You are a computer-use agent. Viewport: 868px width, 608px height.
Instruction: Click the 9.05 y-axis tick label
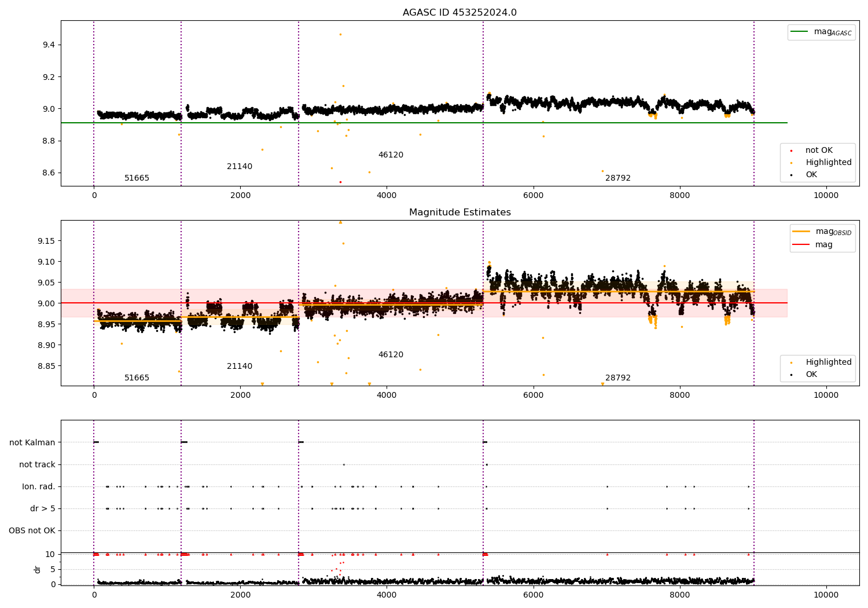[46, 283]
